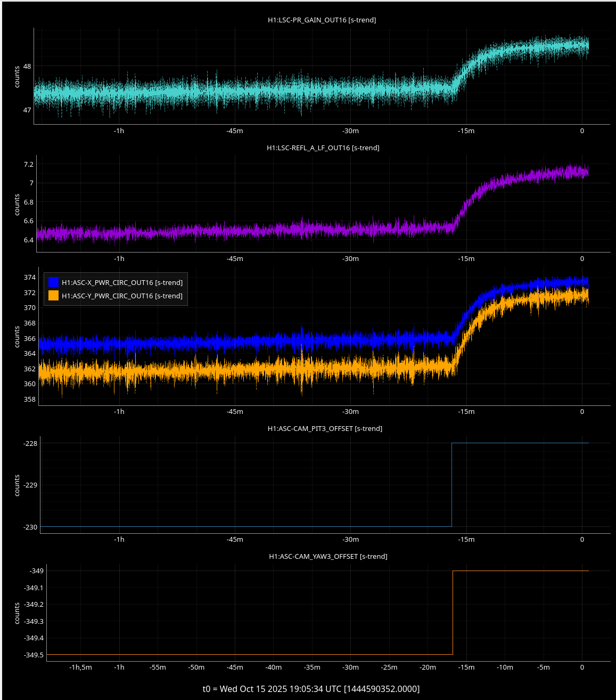This screenshot has width=616, height=700.
Task: Click the vertical step edge in PIT3 trace
Action: (451, 485)
